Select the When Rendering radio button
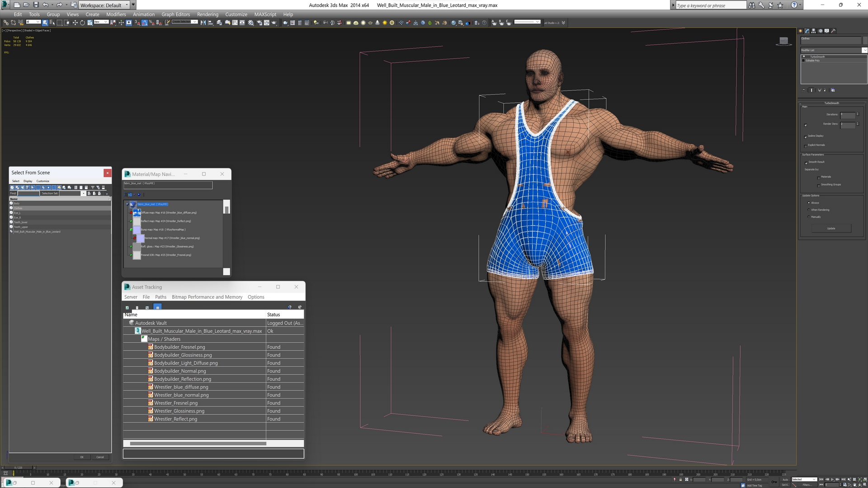The height and width of the screenshot is (488, 868). click(x=809, y=210)
